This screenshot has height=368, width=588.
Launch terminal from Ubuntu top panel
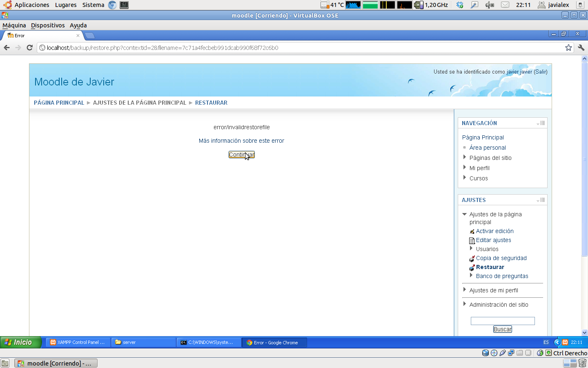[x=124, y=5]
